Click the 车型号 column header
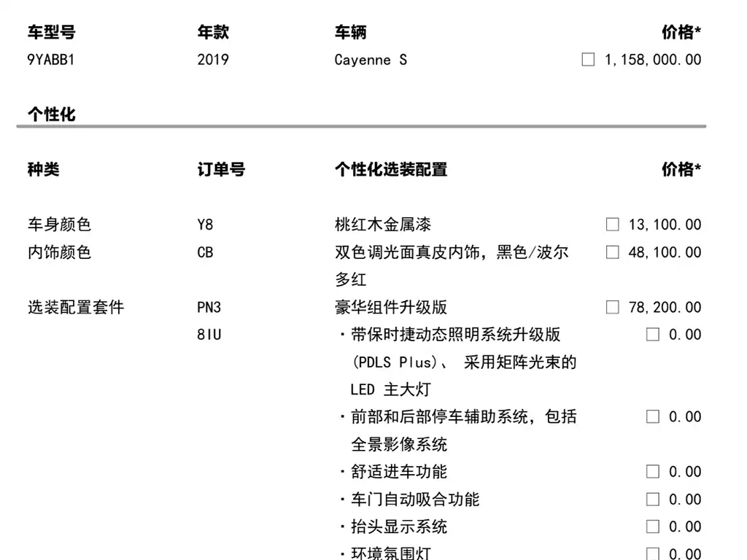Viewport: 747px width, 560px height. click(52, 32)
